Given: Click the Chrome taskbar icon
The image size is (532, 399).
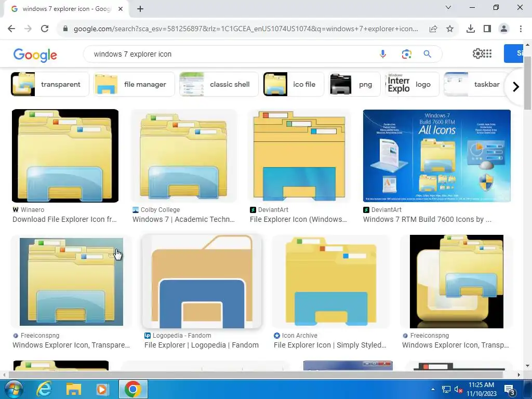Looking at the screenshot, I should [x=133, y=389].
